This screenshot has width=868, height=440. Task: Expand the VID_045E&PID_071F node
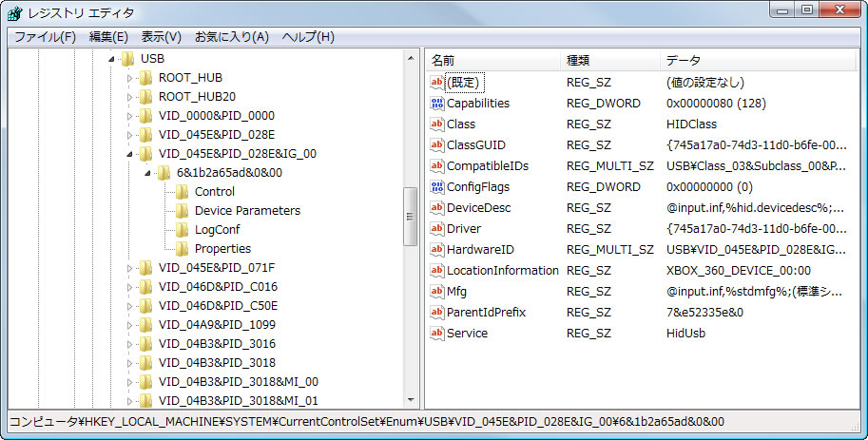(x=129, y=268)
